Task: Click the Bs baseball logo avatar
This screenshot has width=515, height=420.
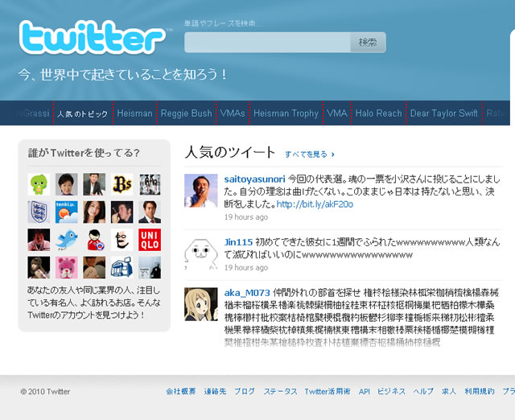Action: pos(122,184)
